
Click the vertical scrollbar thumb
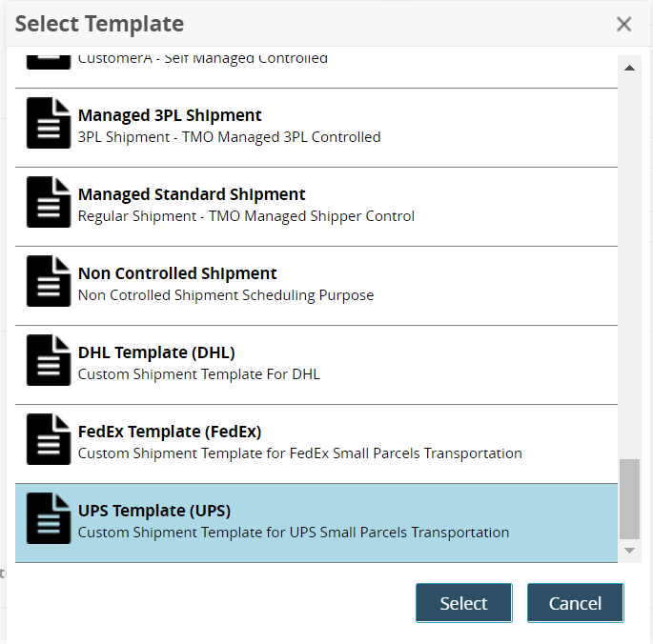tap(629, 499)
